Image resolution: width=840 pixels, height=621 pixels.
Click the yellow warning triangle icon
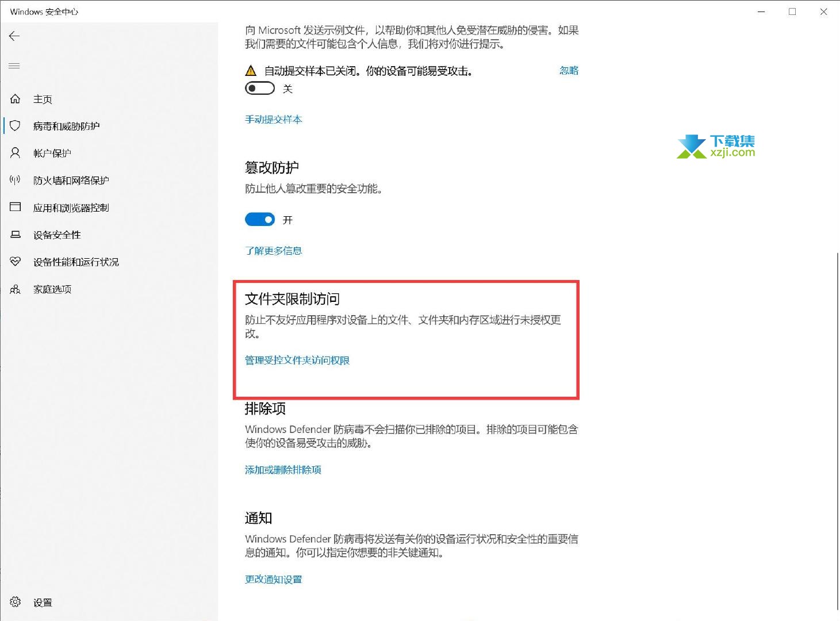pos(251,71)
